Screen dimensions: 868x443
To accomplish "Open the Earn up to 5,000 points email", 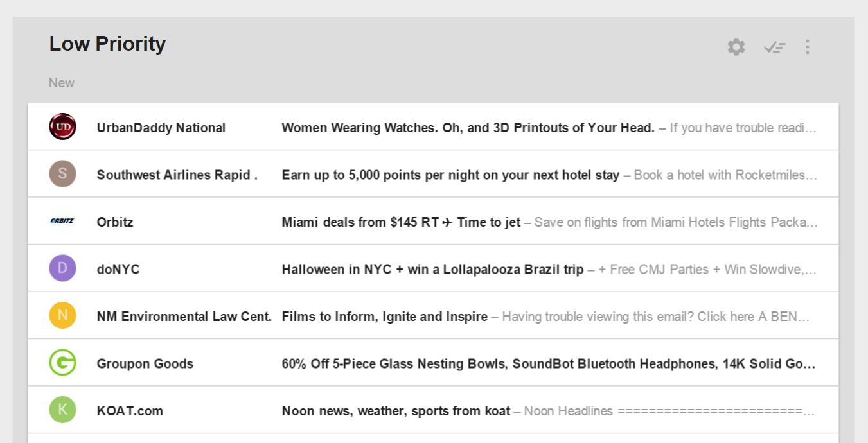I will coord(450,175).
